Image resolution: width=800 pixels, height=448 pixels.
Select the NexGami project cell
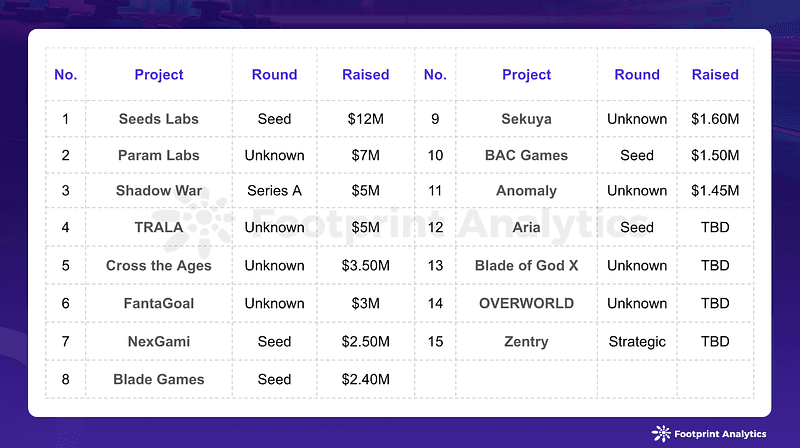pos(159,341)
